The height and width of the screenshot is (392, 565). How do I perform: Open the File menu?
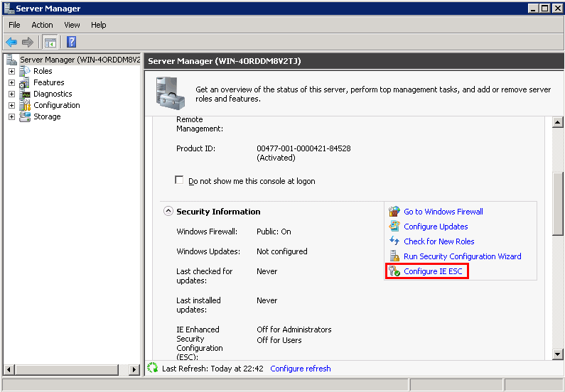(x=14, y=25)
